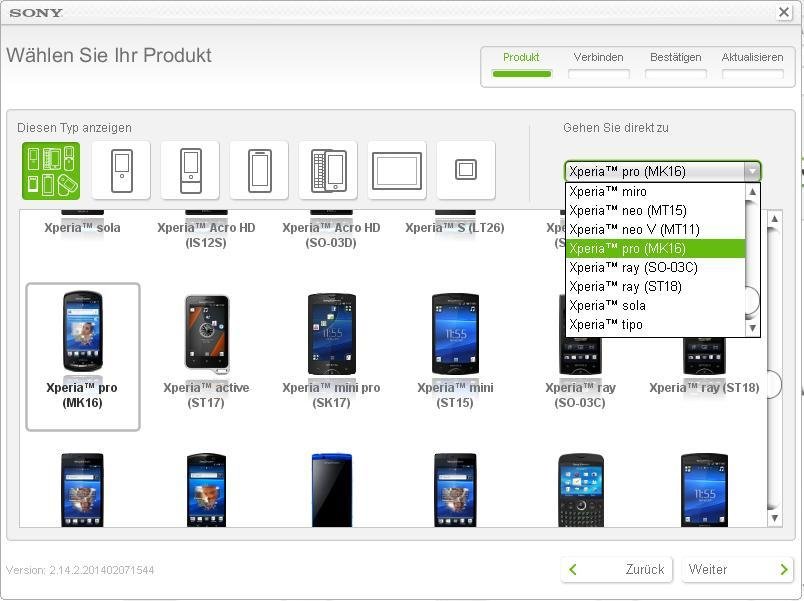This screenshot has height=601, width=804.
Task: Choose Xperia miro in dropdown list
Action: (655, 191)
